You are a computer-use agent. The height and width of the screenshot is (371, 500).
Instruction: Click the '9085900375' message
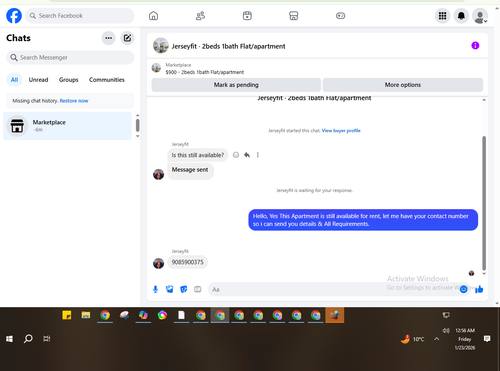click(187, 262)
